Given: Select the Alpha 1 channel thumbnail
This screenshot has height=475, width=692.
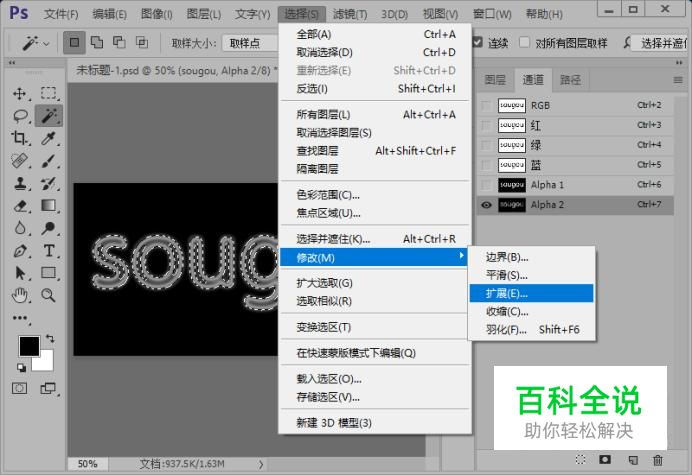Looking at the screenshot, I should click(512, 185).
